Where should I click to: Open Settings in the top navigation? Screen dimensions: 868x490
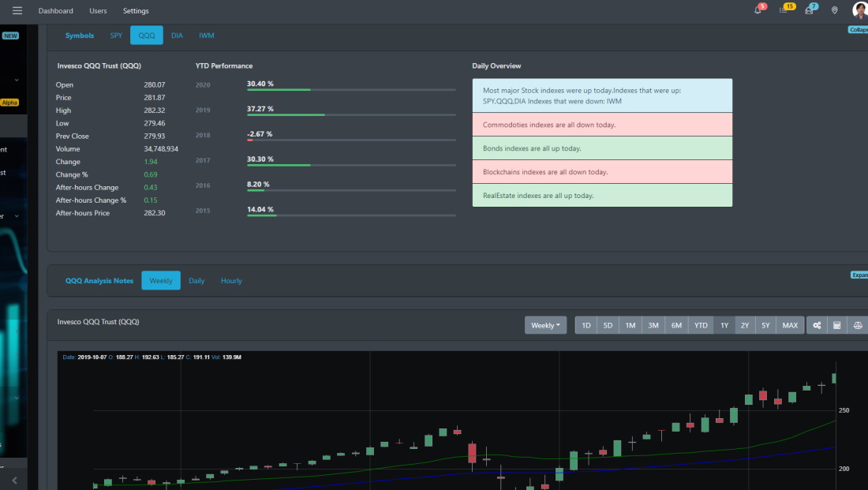[136, 10]
